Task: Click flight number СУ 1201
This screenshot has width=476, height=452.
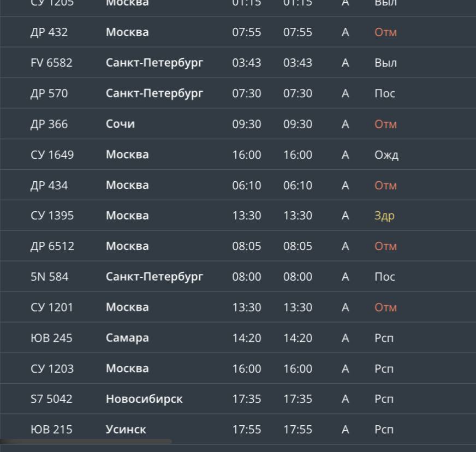Action: coord(52,307)
